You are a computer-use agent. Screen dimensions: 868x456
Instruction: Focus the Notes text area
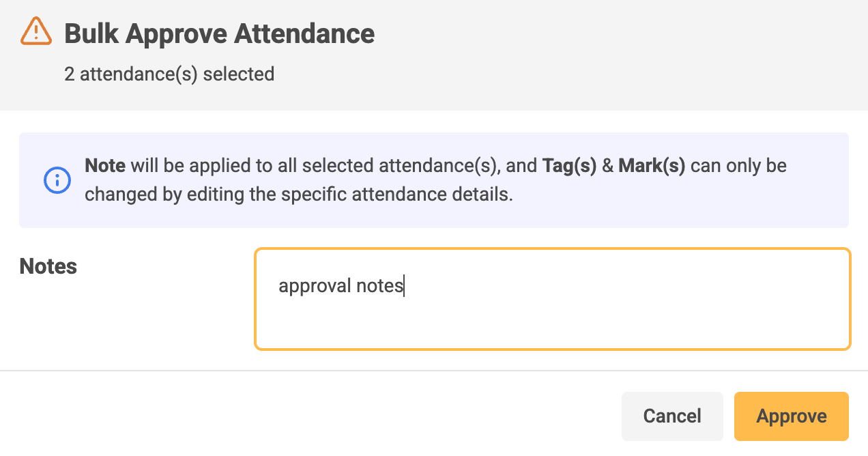pos(553,299)
